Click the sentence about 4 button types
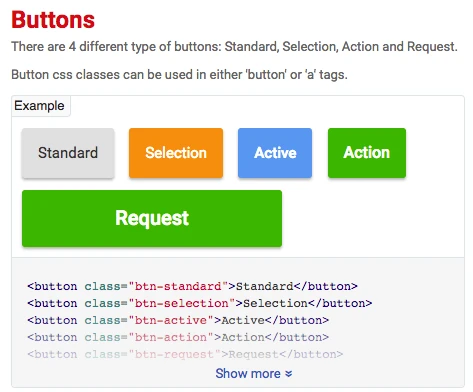The height and width of the screenshot is (392, 473). (x=234, y=47)
